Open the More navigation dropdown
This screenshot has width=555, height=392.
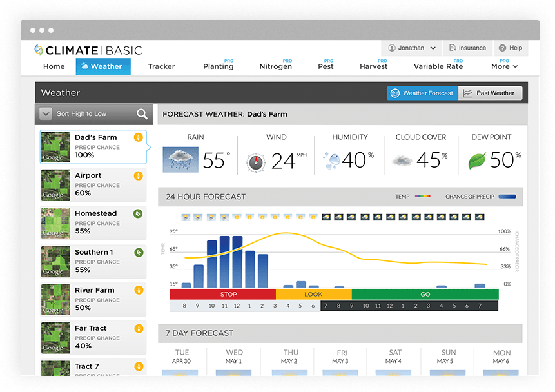505,66
